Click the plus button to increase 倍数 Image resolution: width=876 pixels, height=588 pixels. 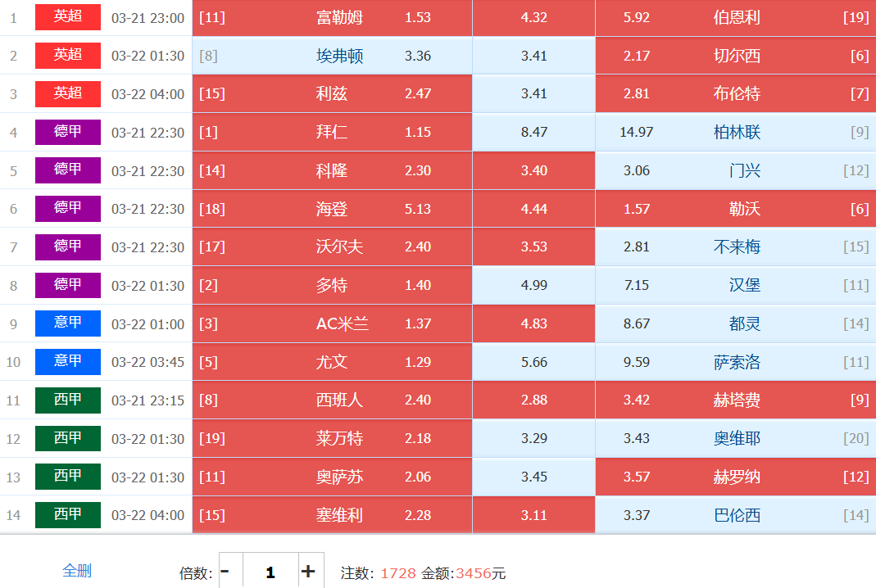308,572
